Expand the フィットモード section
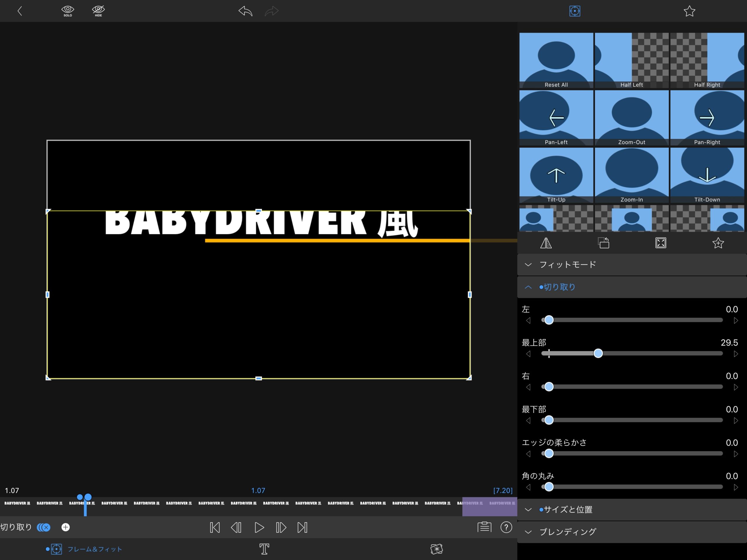747x560 pixels. pyautogui.click(x=632, y=265)
